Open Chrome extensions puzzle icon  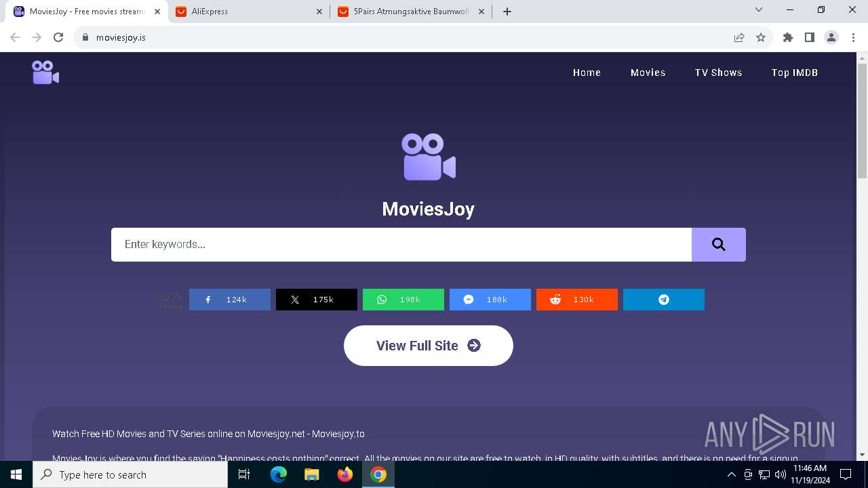tap(788, 37)
